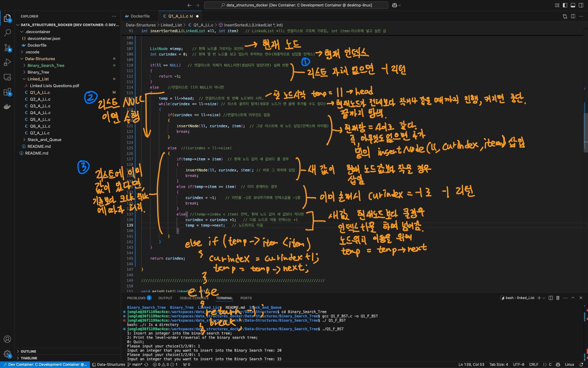Change indentation via Tab Size: 4

498,364
